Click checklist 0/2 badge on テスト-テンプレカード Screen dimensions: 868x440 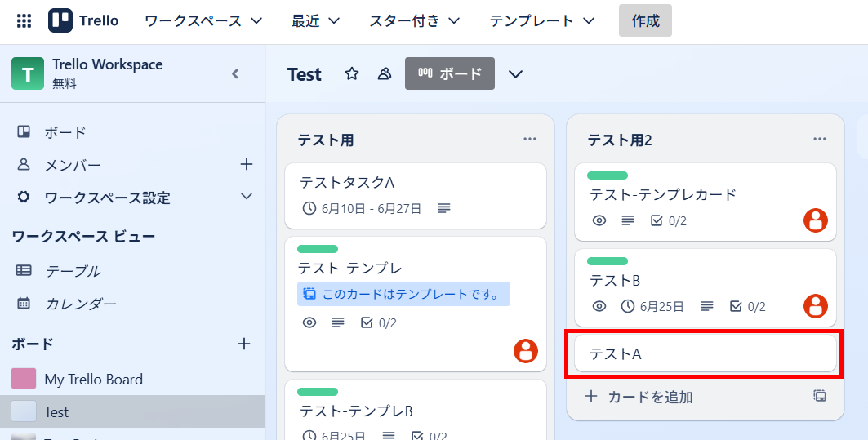coord(668,220)
